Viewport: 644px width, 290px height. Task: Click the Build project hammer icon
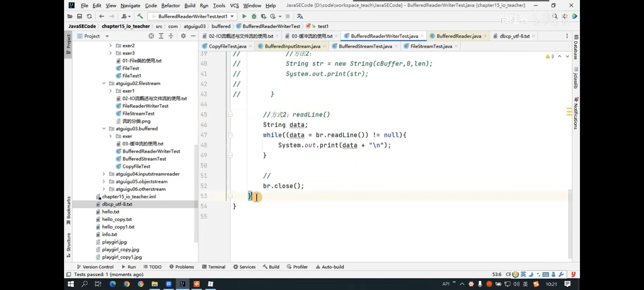click(140, 16)
